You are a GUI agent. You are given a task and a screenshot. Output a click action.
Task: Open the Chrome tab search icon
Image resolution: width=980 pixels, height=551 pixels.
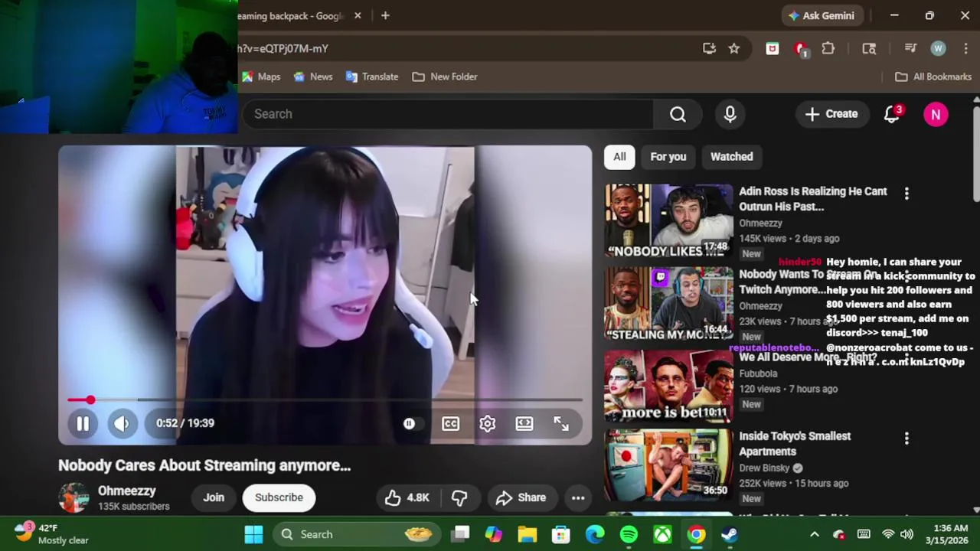pos(869,48)
